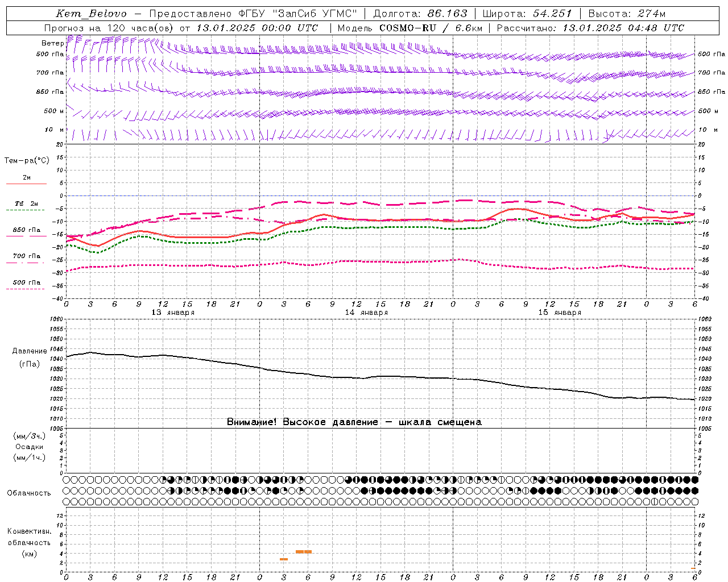Click the '1060' top value on left pressure axis
Screen dimensions: 728x582
(57, 319)
